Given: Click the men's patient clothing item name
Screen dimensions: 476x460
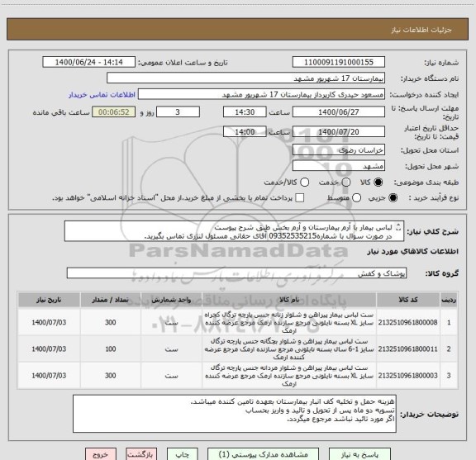Looking at the screenshot, I should tap(289, 376).
